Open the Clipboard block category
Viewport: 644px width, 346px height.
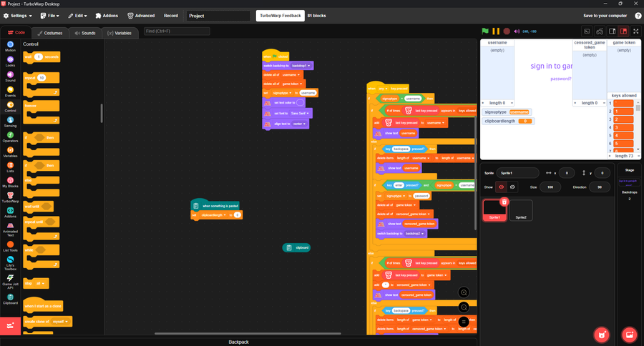tap(10, 300)
